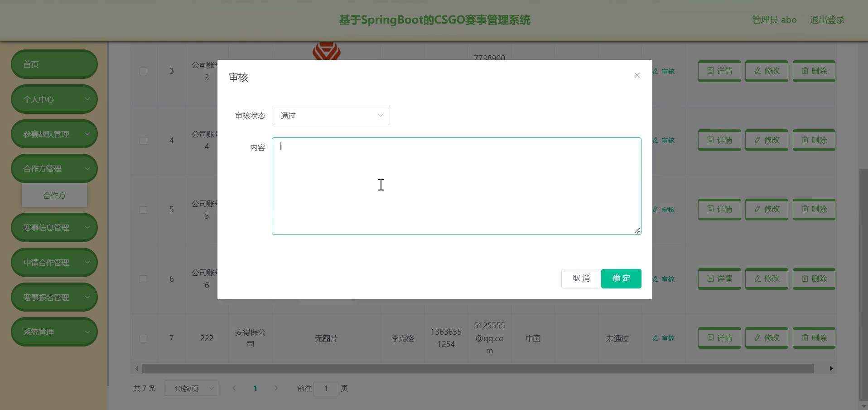Click 删除 for row 3

(x=814, y=71)
